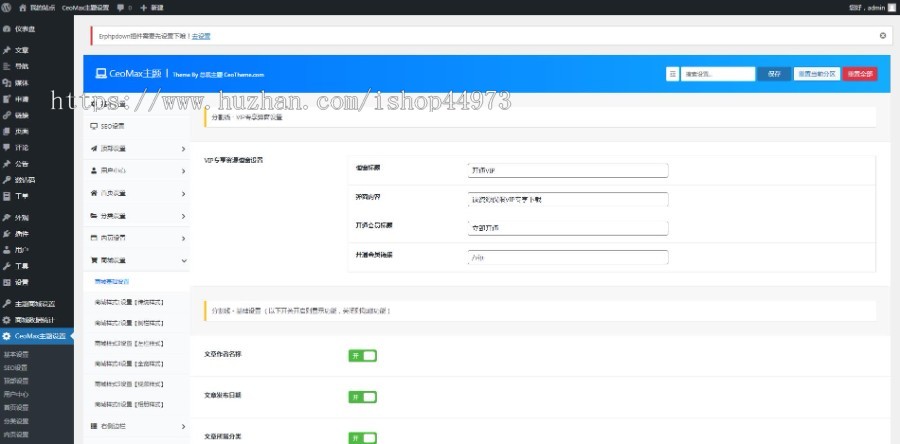Image resolution: width=900 pixels, height=444 pixels.
Task: Click the wrench icon beside 工具
Action: coord(6,266)
